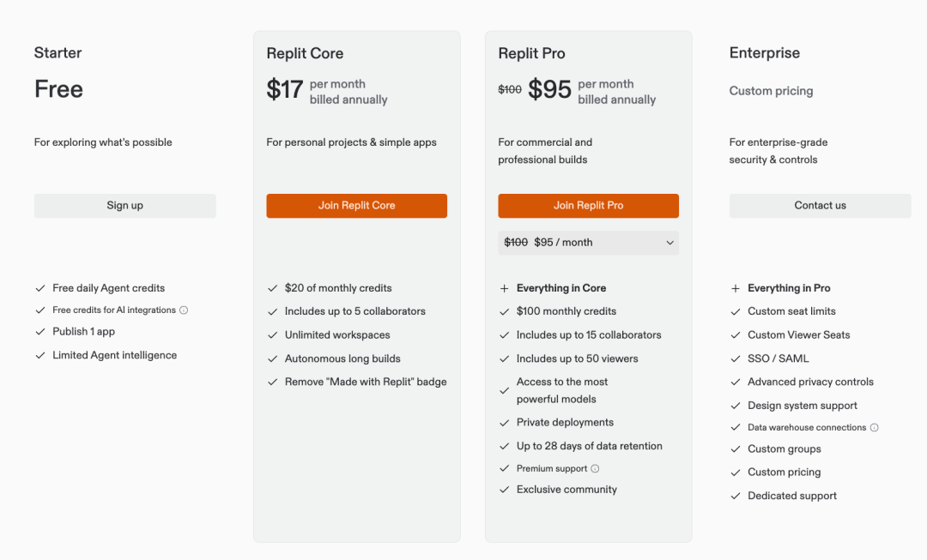Click checkmark beside Private deployments
927x560 pixels.
coord(504,423)
